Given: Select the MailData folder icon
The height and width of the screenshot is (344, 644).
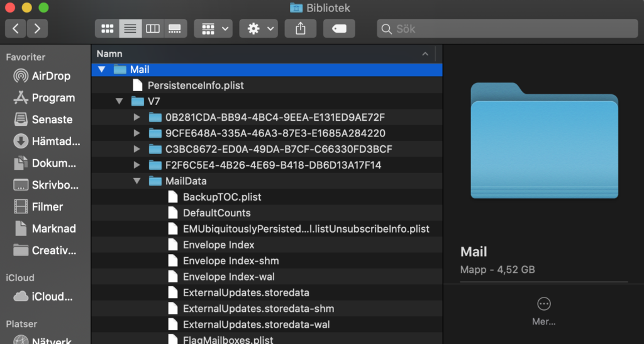Looking at the screenshot, I should (x=155, y=181).
